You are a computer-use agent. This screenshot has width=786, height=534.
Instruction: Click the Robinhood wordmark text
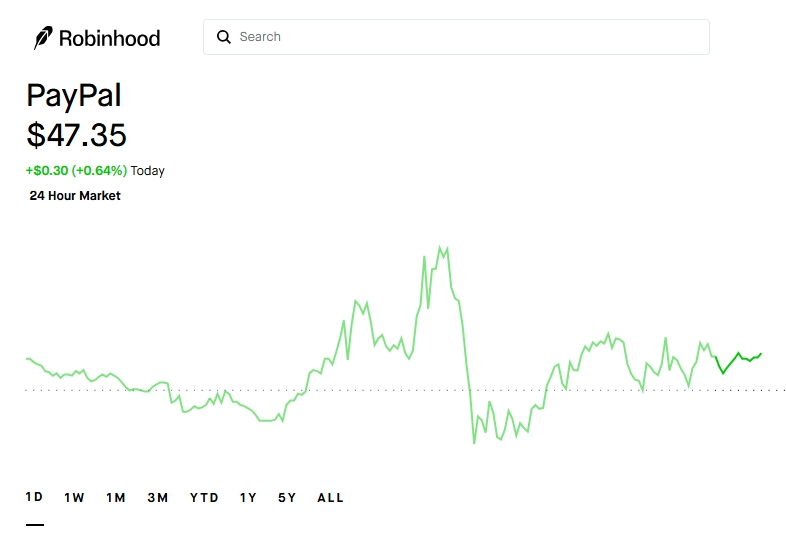pyautogui.click(x=109, y=38)
